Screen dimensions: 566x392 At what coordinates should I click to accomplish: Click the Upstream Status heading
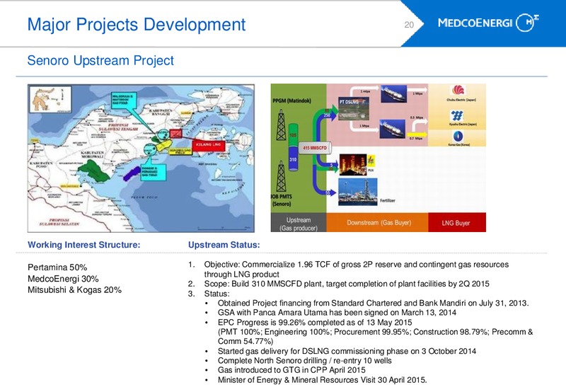point(224,245)
